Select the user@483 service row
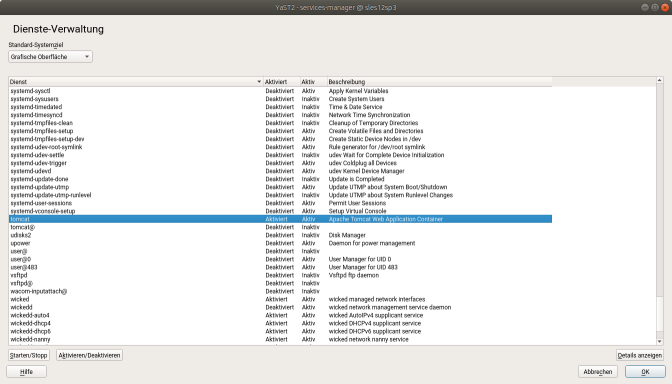The width and height of the screenshot is (672, 384). (x=280, y=267)
